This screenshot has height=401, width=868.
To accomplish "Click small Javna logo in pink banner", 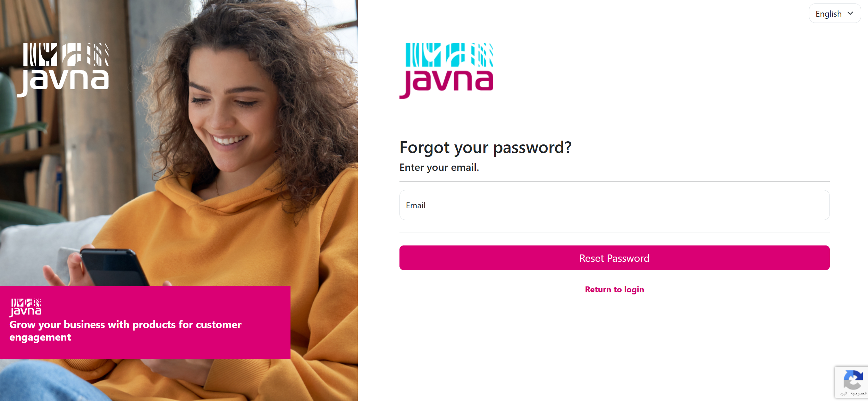I will 26,308.
